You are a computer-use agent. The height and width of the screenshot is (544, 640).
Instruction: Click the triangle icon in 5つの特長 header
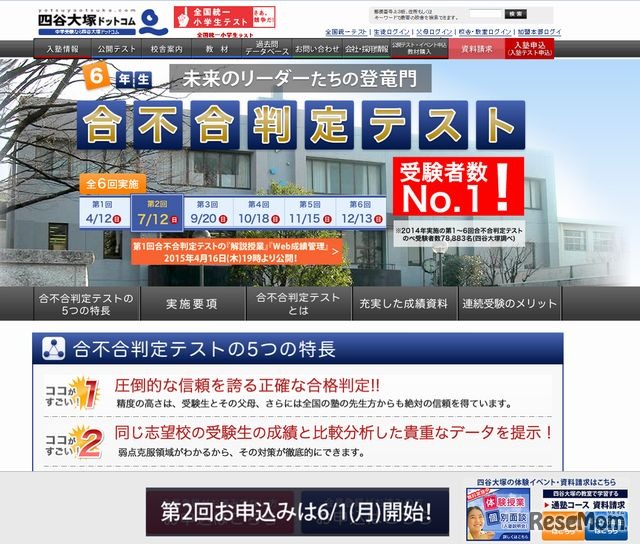(x=53, y=349)
